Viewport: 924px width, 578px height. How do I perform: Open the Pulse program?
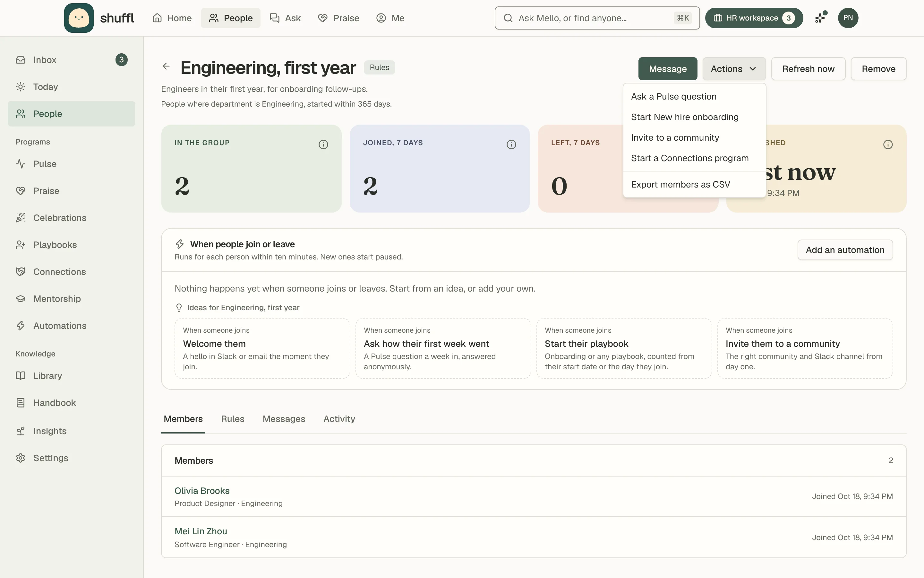[72, 164]
